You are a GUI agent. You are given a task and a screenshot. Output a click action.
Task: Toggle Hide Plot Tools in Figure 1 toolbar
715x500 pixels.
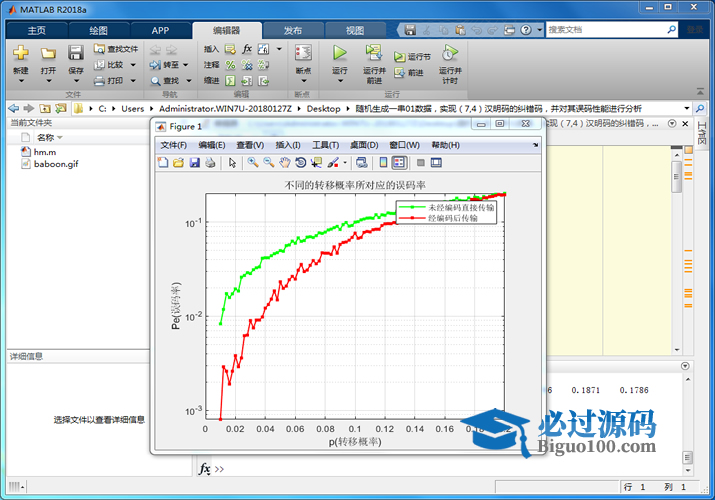tap(420, 163)
